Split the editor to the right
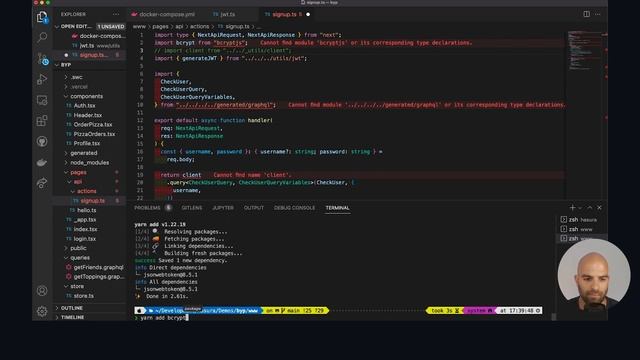Image resolution: width=640 pixels, height=360 pixels. point(587,14)
